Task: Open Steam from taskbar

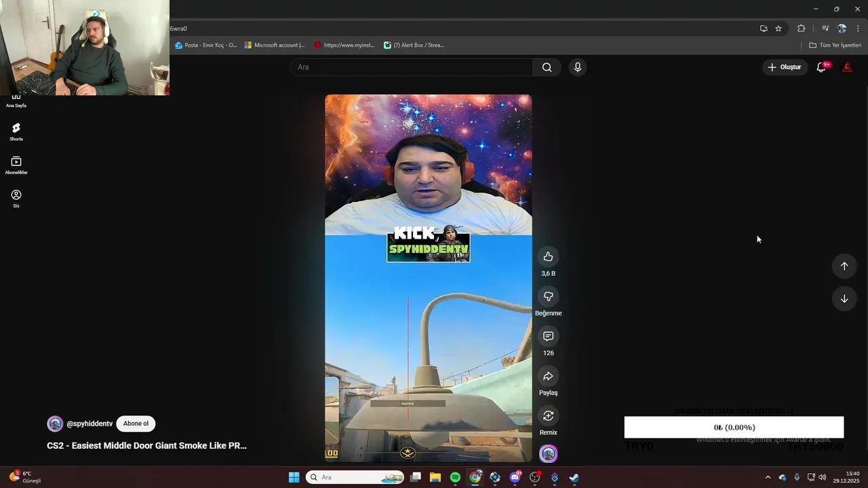Action: click(x=574, y=477)
